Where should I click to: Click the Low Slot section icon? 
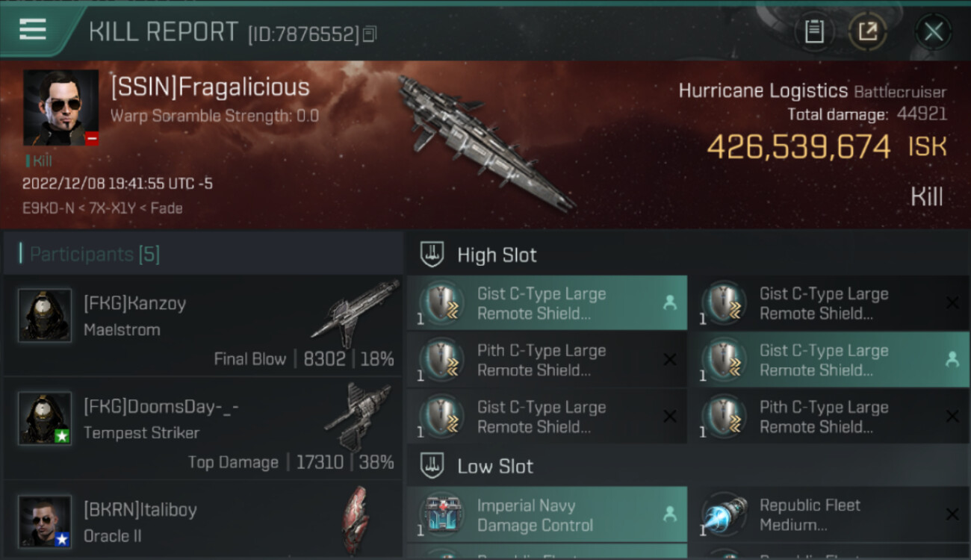(432, 466)
